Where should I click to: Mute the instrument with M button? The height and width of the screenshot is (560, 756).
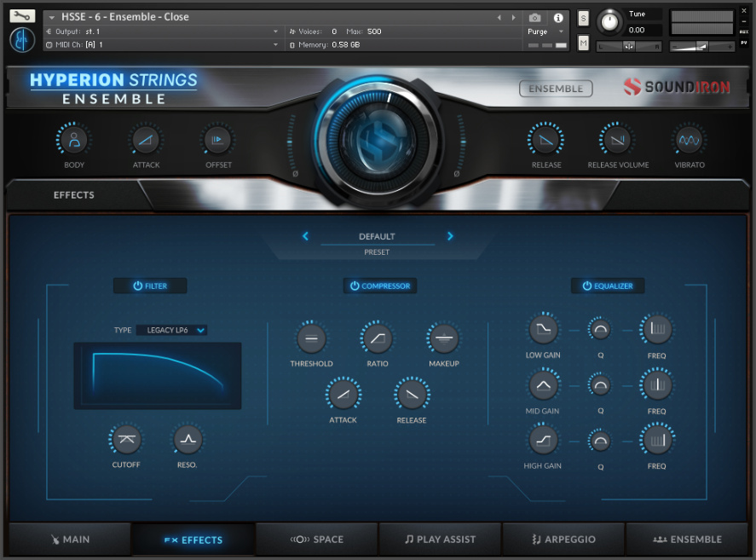(583, 43)
